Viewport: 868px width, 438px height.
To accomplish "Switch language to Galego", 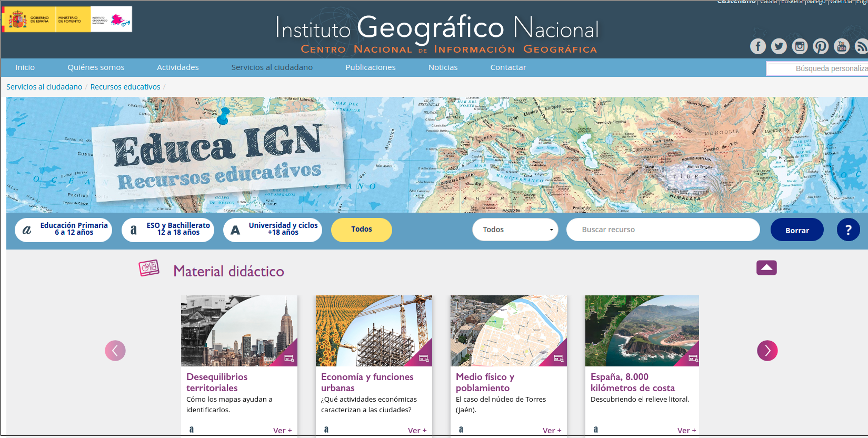I will click(816, 2).
